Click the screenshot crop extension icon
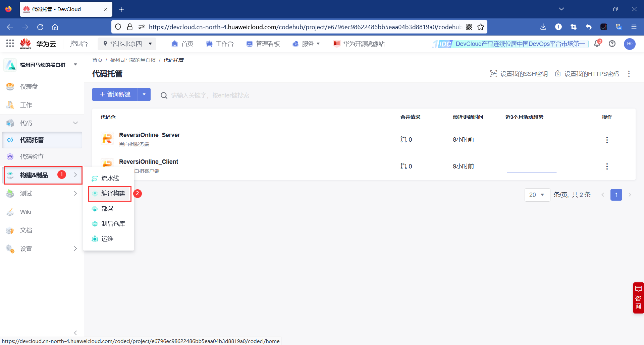Image resolution: width=644 pixels, height=345 pixels. 574,27
